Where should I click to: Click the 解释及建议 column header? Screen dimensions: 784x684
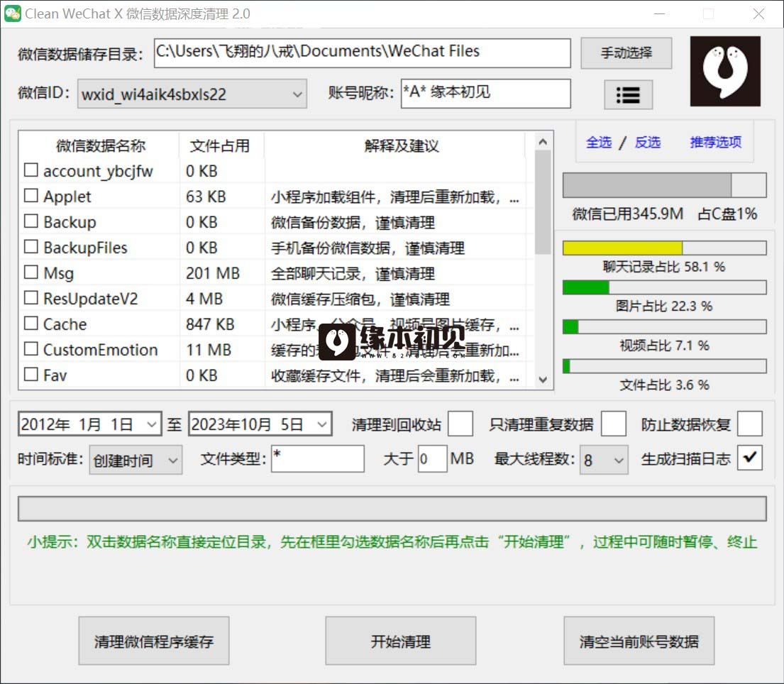point(402,146)
